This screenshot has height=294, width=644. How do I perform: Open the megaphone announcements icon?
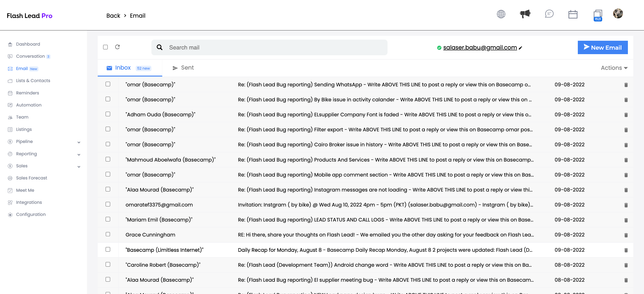pos(525,14)
